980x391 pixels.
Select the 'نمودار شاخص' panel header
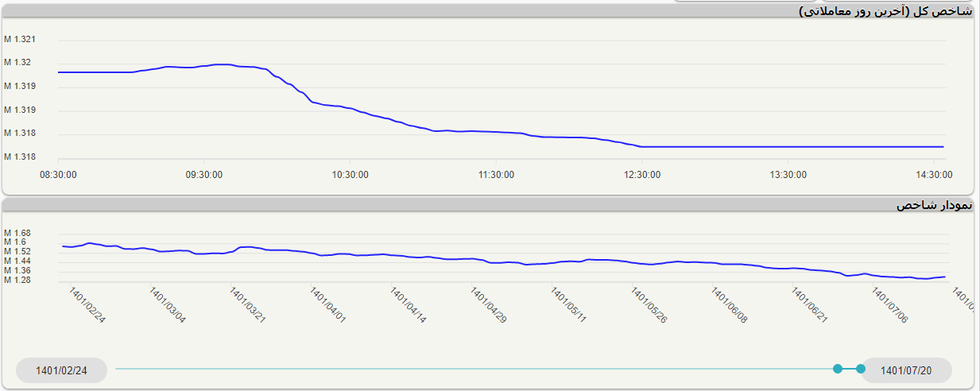(933, 205)
